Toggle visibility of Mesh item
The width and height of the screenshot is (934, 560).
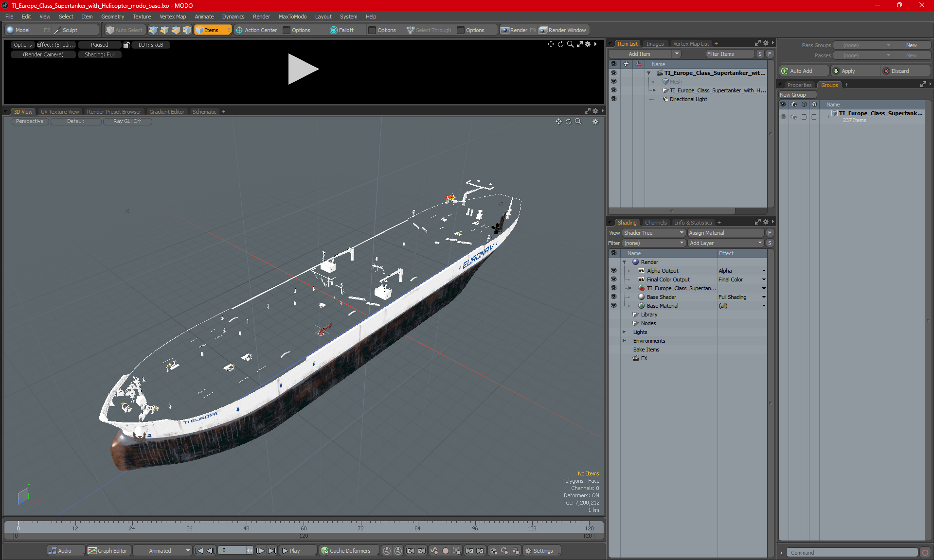(613, 81)
